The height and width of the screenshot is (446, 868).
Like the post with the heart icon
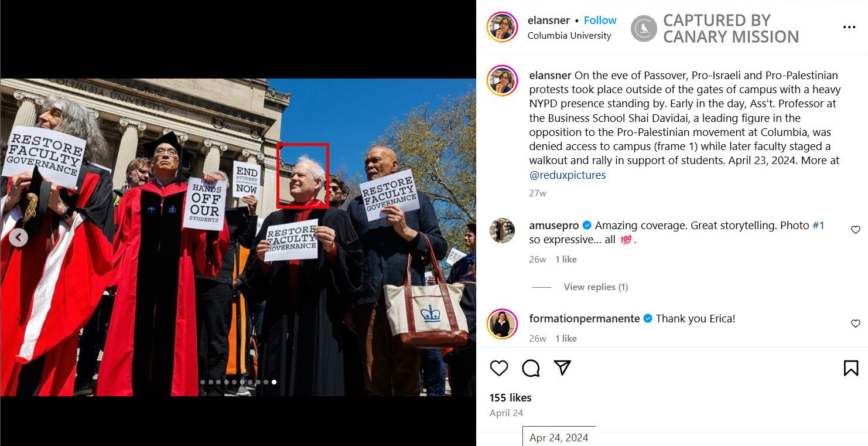pyautogui.click(x=499, y=368)
